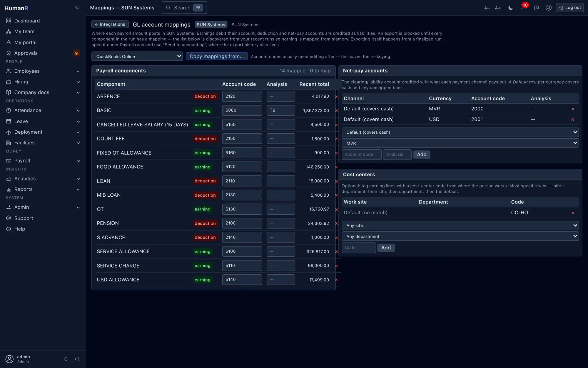The image size is (588, 368).
Task: Expand the Hiring menu
Action: (43, 82)
